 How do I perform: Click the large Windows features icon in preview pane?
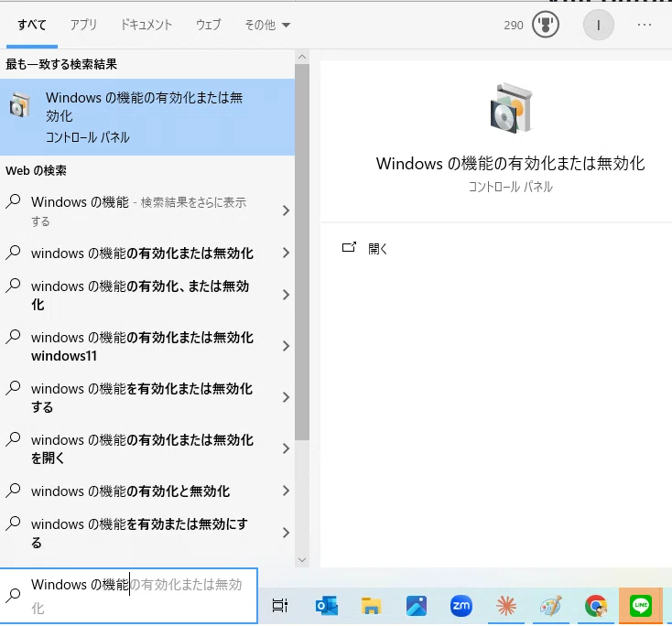click(511, 109)
